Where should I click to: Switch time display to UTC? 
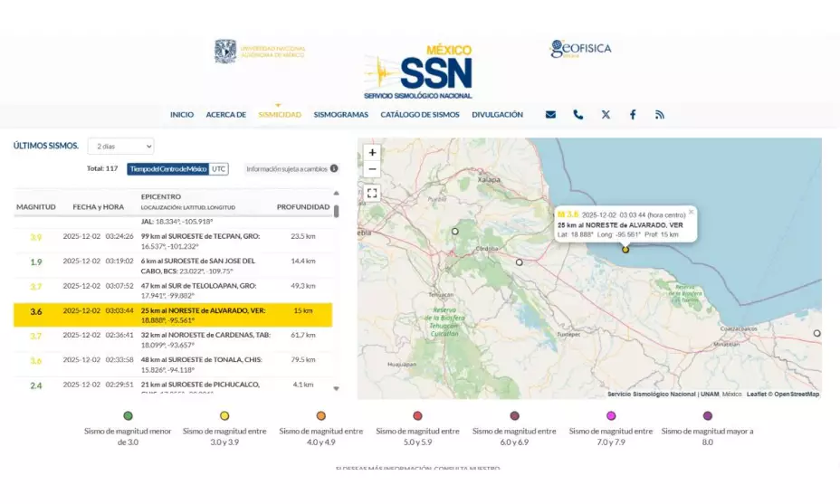coord(218,169)
